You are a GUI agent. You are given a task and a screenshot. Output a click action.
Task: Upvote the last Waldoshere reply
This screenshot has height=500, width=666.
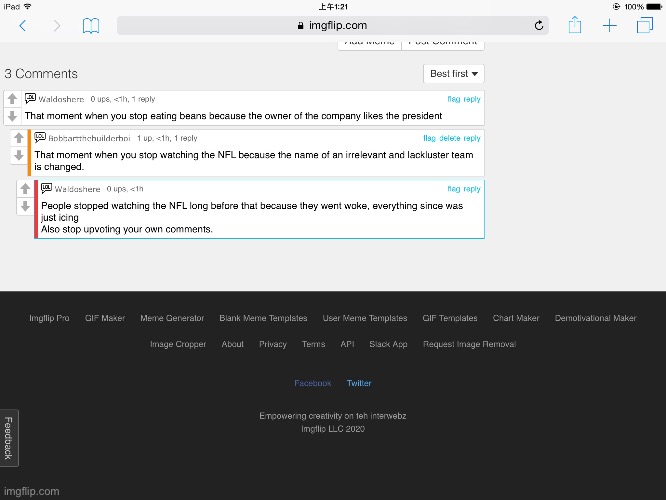tap(25, 188)
